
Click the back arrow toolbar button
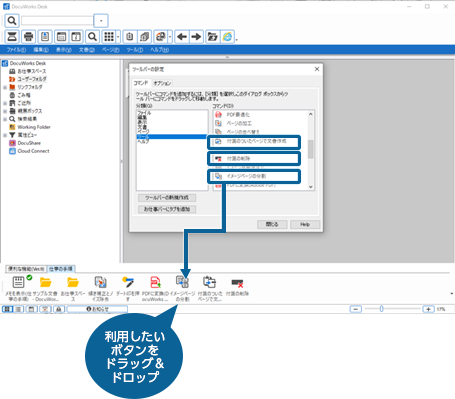tap(182, 37)
